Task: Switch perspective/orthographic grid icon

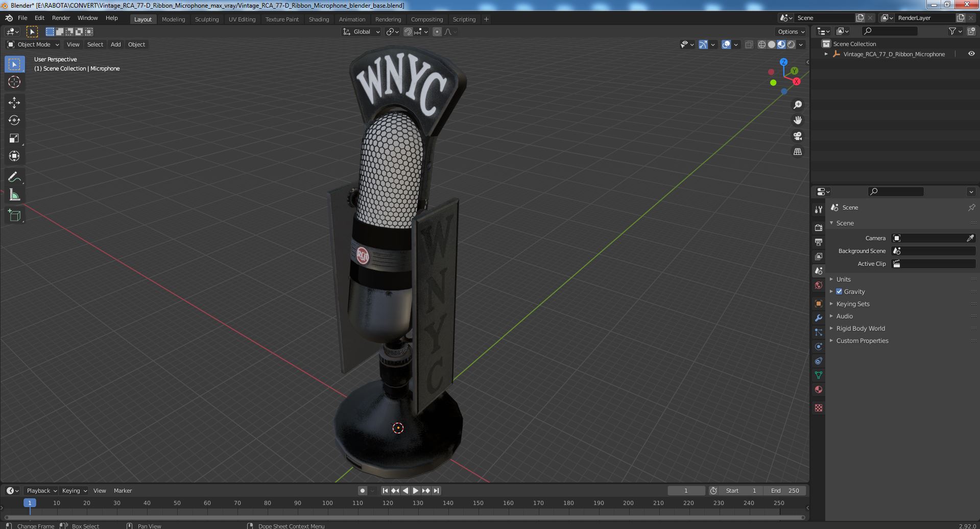Action: (797, 152)
